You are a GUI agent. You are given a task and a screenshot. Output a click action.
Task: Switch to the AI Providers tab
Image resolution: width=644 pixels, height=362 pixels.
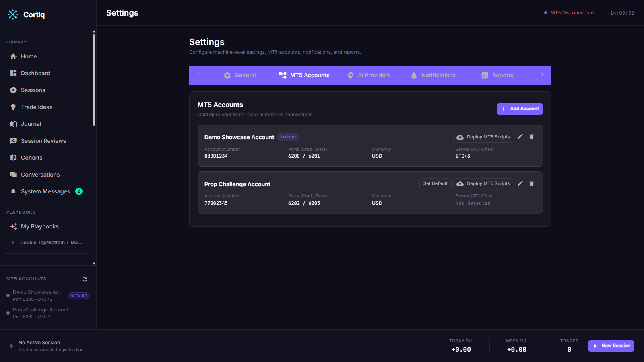(x=369, y=75)
